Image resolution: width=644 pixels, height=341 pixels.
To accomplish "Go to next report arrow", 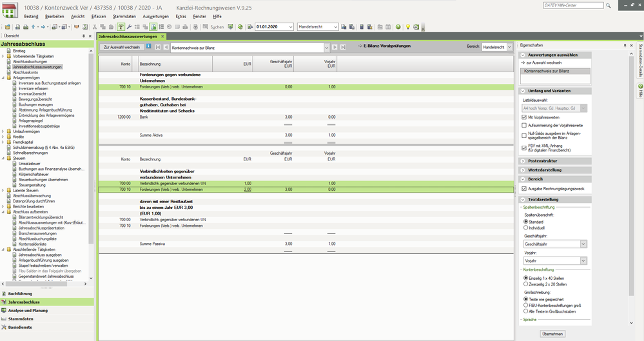I will pos(335,47).
